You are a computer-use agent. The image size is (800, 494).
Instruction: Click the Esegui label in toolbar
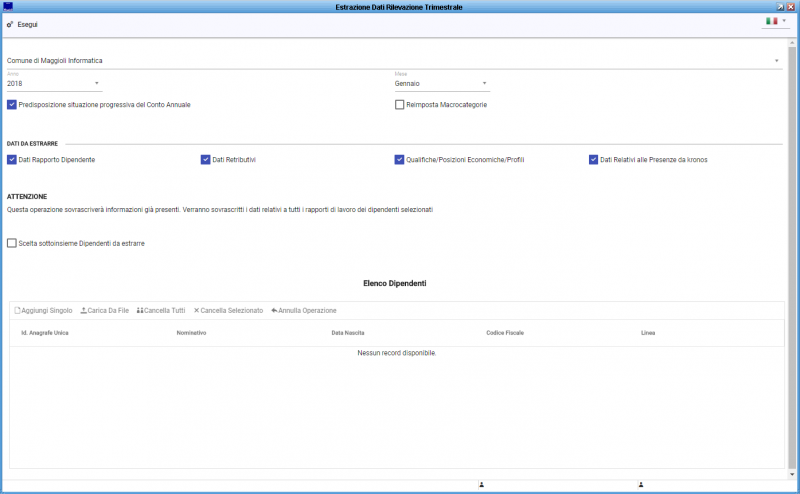pos(28,24)
